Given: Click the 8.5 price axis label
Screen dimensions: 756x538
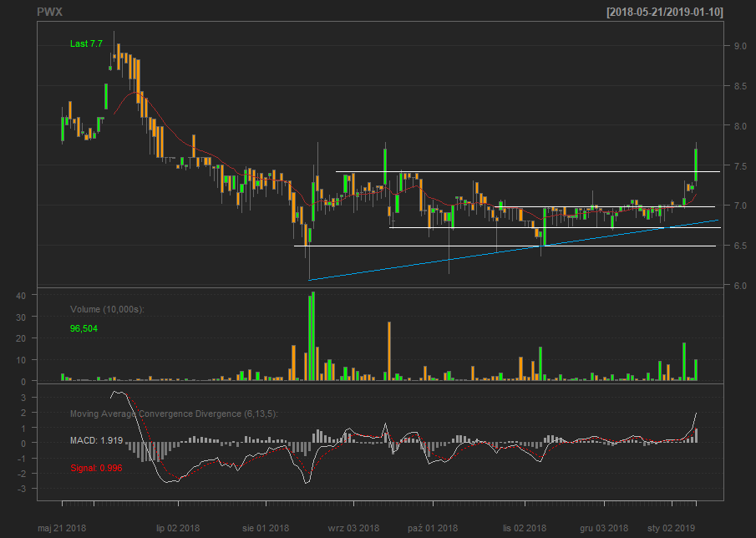Looking at the screenshot, I should (x=740, y=86).
